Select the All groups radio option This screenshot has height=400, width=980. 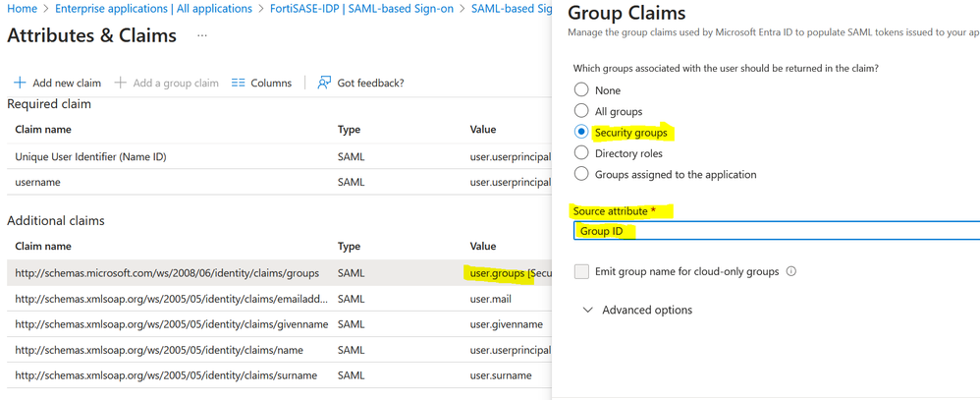(x=581, y=111)
